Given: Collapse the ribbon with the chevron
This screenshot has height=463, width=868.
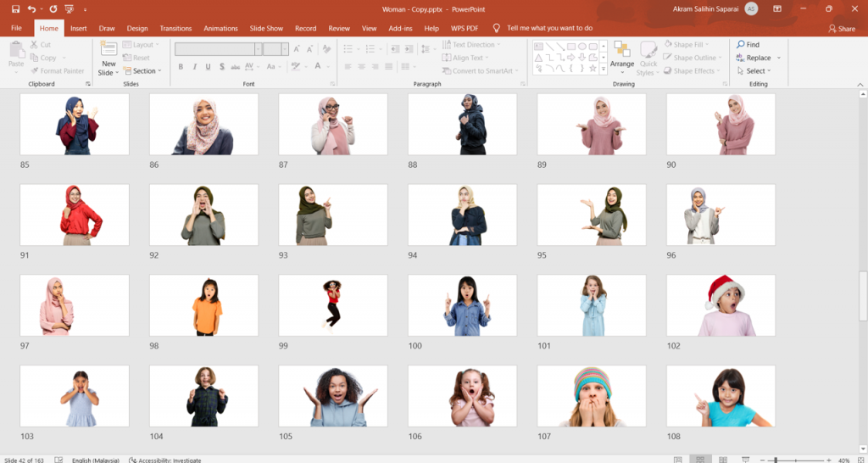Looking at the screenshot, I should click(860, 84).
